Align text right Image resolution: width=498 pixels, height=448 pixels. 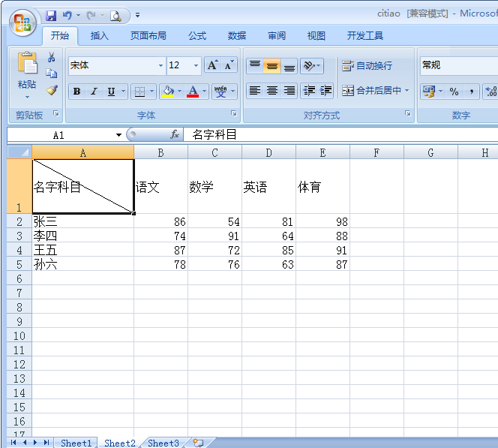coord(289,91)
